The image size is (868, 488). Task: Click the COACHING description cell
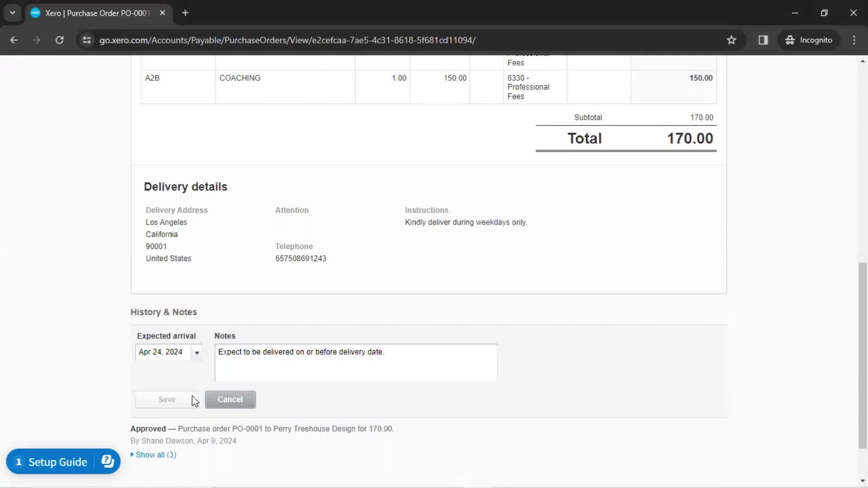tap(285, 87)
